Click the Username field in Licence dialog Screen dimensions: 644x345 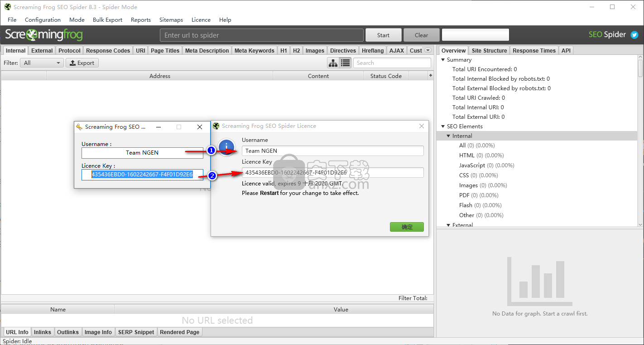tap(333, 151)
